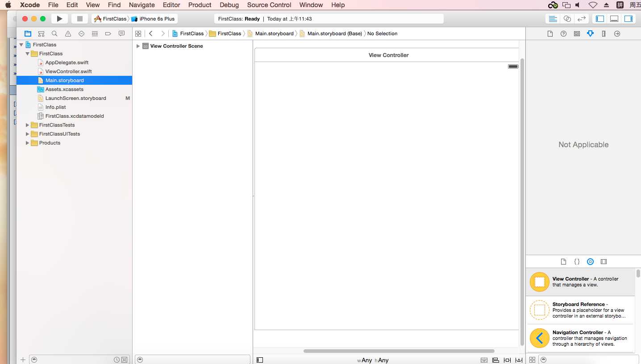641x364 pixels.
Task: Open the FirstClass scheme dropdown
Action: pyautogui.click(x=110, y=19)
